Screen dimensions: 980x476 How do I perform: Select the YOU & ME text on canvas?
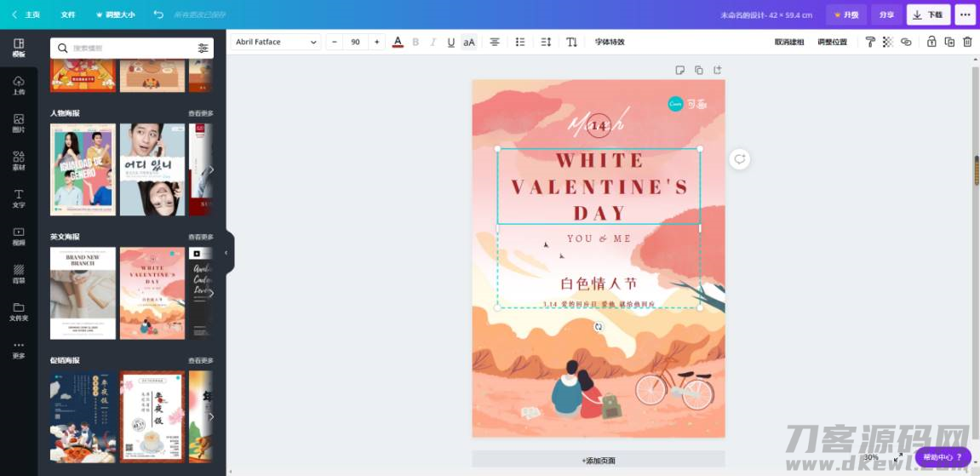(x=599, y=238)
